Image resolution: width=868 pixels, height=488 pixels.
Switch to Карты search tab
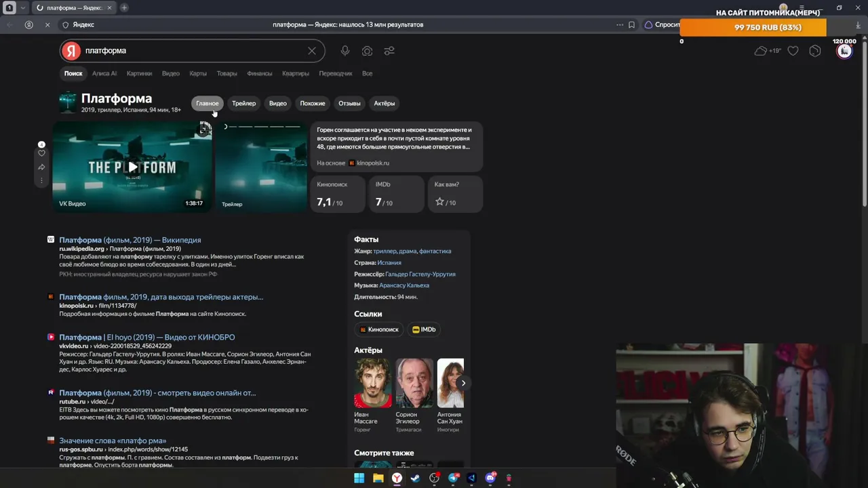pos(198,73)
